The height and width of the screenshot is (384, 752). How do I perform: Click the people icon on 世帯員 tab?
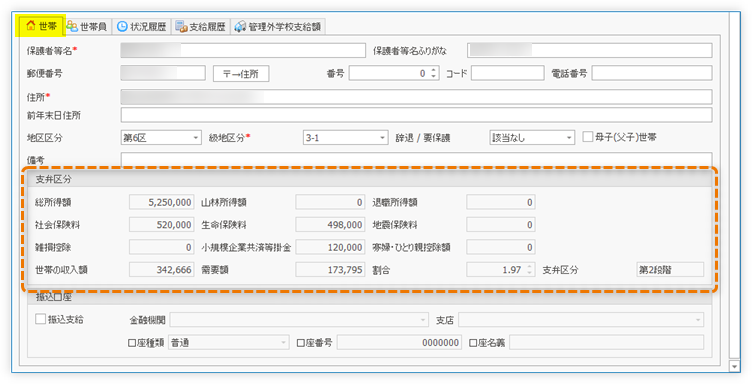click(72, 26)
